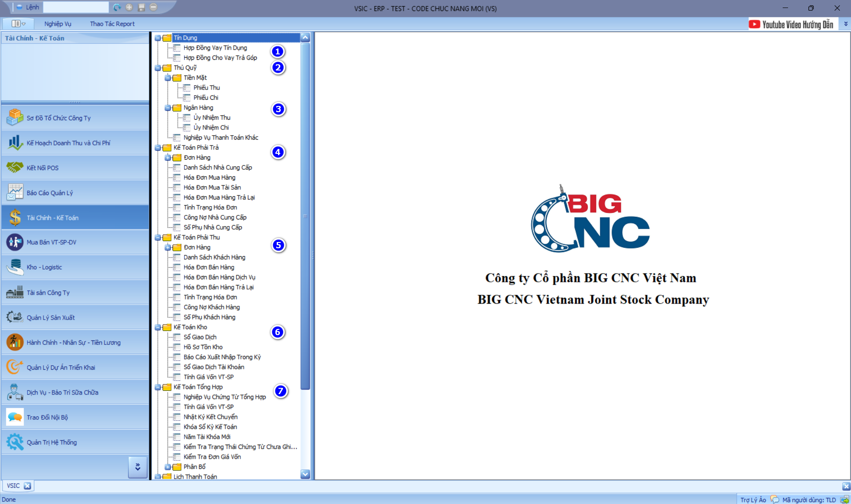Open Sơ Đồ Tổ Chức Công Ty module icon
This screenshot has width=851, height=504.
click(15, 117)
